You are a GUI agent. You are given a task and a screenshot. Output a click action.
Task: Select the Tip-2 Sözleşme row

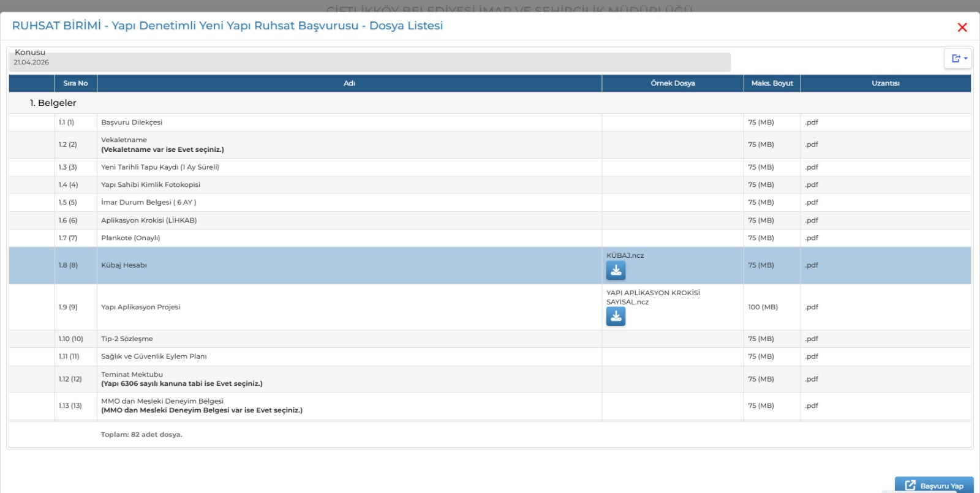tap(490, 339)
